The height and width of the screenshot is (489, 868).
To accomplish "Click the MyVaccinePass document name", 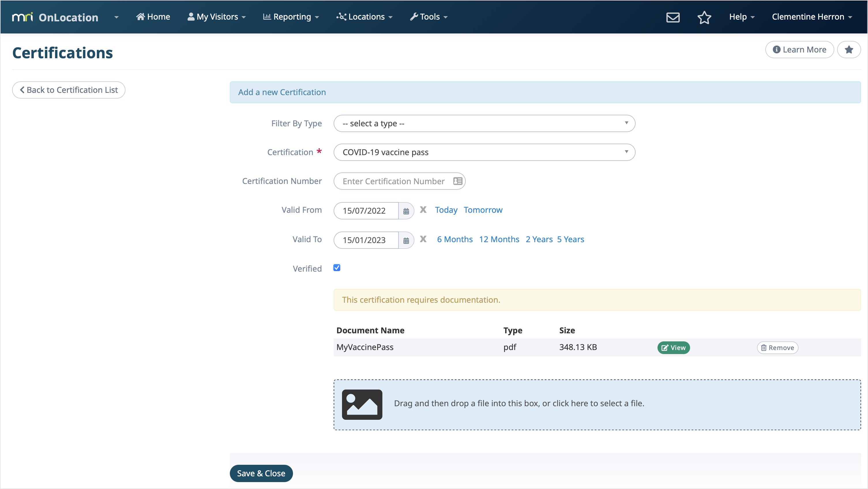I will (365, 347).
